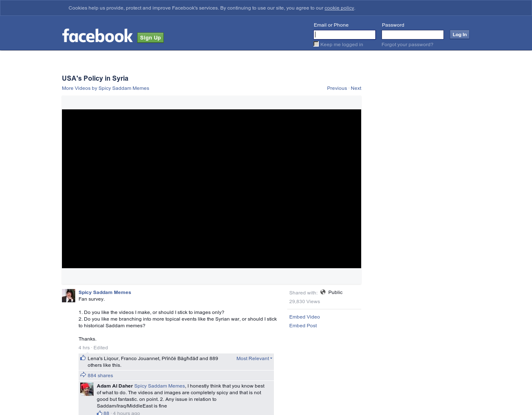Viewport: 532px width, 415px height.
Task: View Edited post history
Action: pos(101,348)
